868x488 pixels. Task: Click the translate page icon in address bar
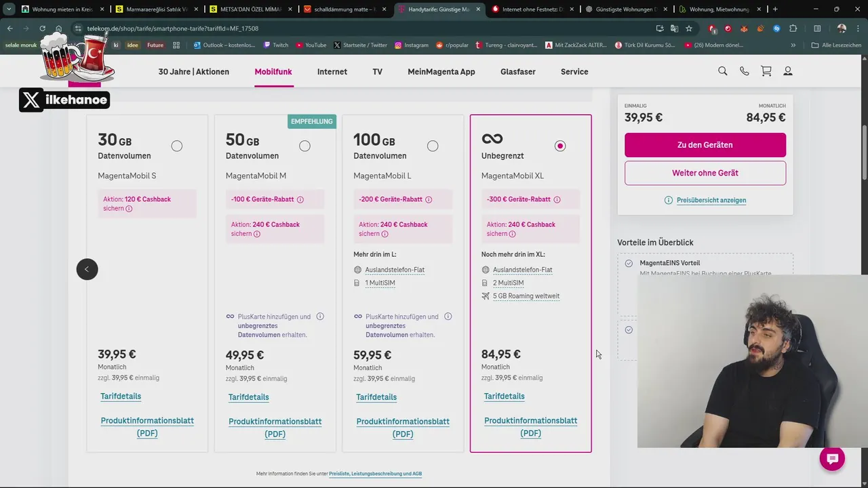click(x=674, y=28)
